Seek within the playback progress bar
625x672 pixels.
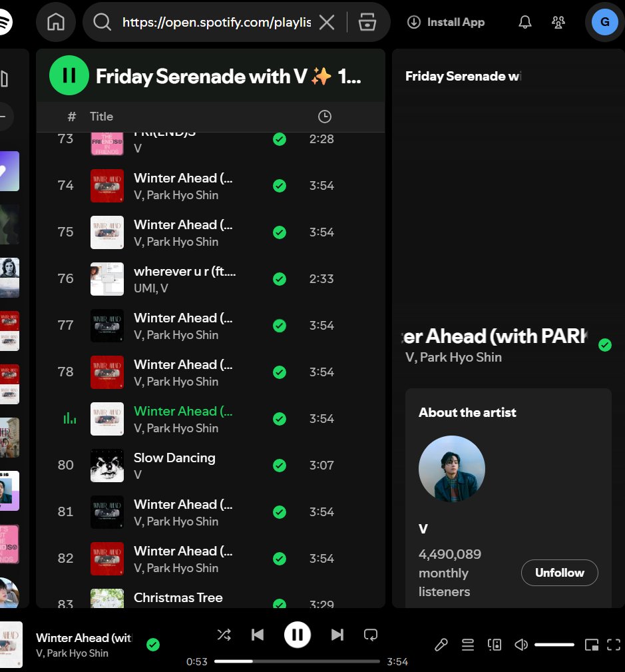[x=298, y=661]
